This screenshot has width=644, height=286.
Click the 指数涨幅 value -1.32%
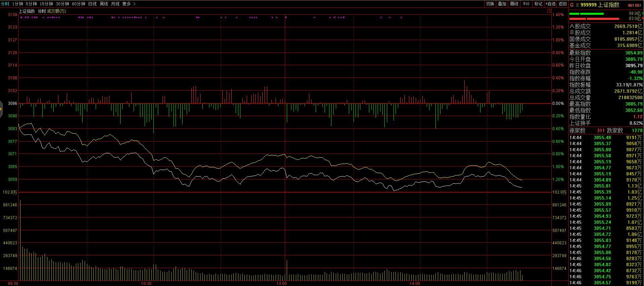[635, 78]
